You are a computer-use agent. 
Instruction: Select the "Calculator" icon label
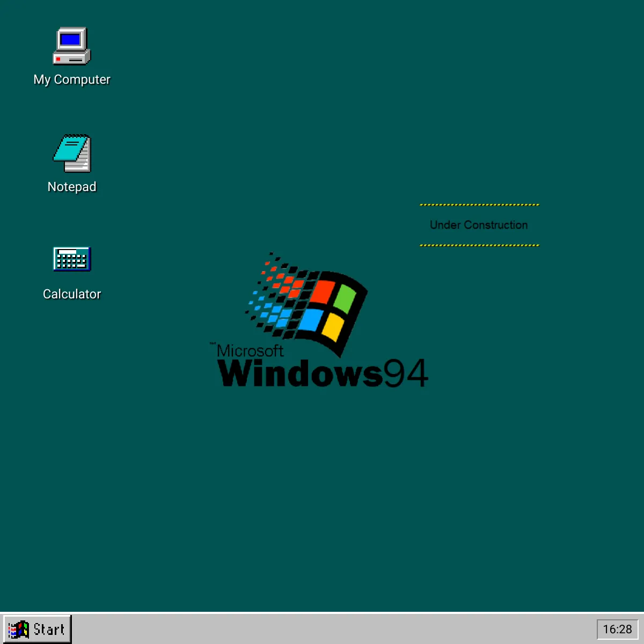72,294
